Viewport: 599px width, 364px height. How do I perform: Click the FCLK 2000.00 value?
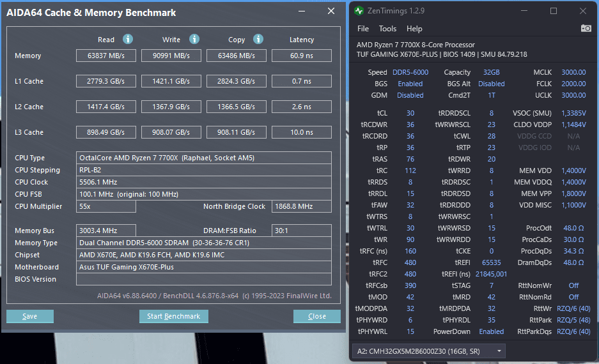point(573,84)
